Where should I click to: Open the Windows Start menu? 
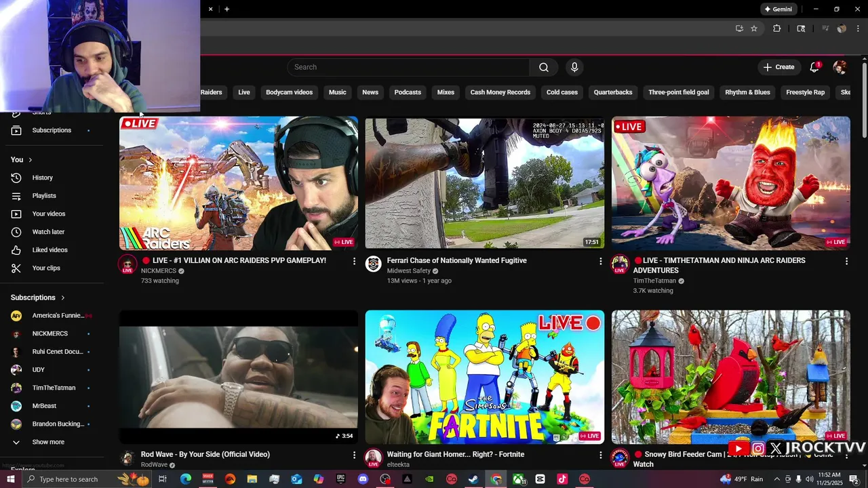10,479
